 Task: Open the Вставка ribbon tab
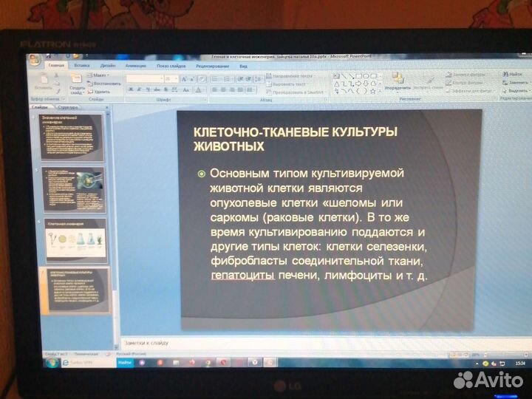pyautogui.click(x=82, y=65)
